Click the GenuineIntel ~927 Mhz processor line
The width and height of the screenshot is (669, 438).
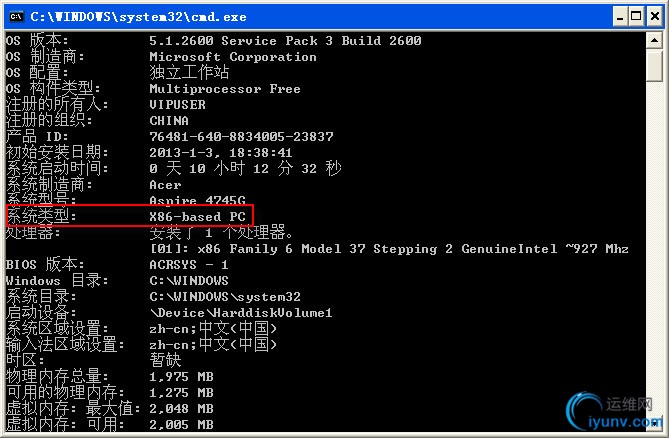coord(389,249)
